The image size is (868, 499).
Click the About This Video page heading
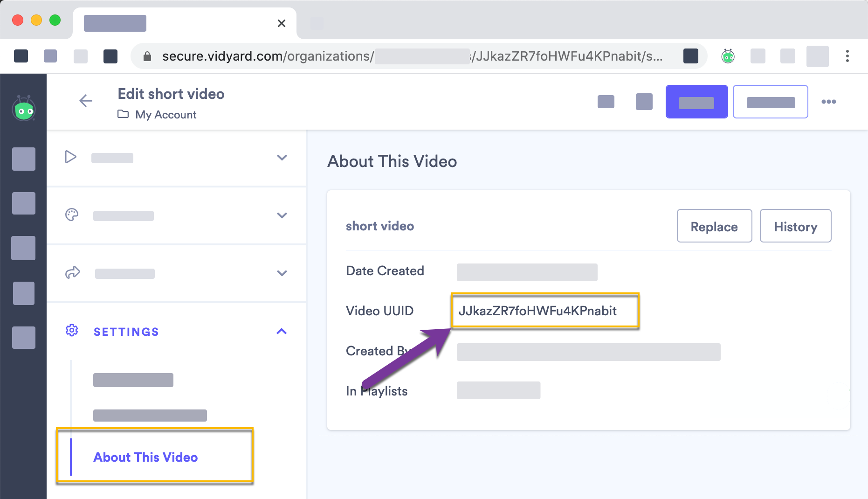point(392,161)
